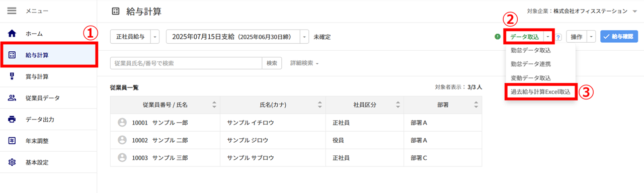Open the hamburger menu icon
644x193 pixels.
pyautogui.click(x=12, y=11)
